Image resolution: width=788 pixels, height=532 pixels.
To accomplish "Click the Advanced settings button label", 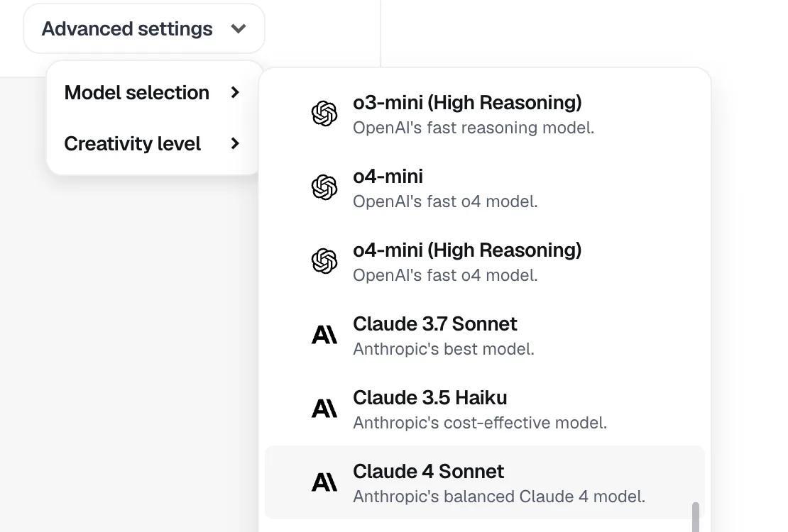I will point(127,29).
